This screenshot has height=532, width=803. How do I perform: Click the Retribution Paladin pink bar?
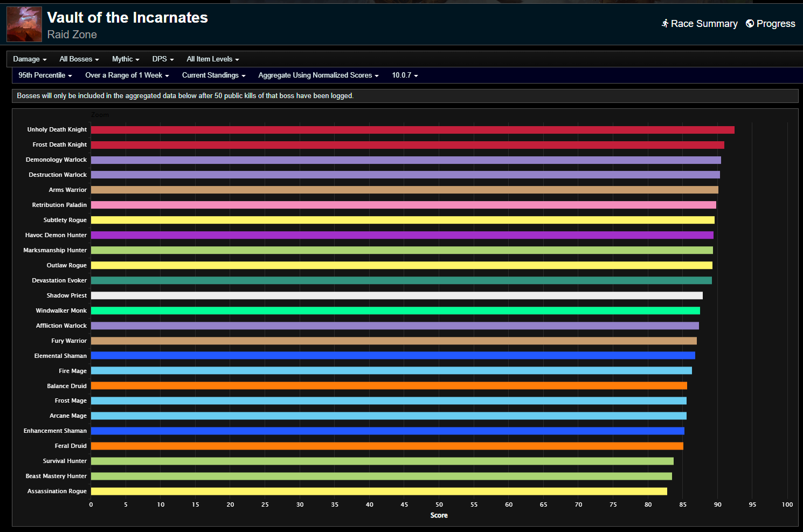pyautogui.click(x=404, y=205)
